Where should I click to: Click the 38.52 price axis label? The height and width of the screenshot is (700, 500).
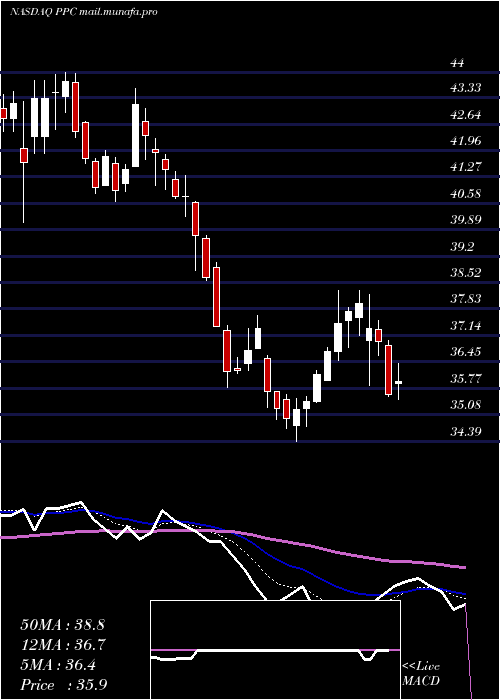tap(466, 272)
